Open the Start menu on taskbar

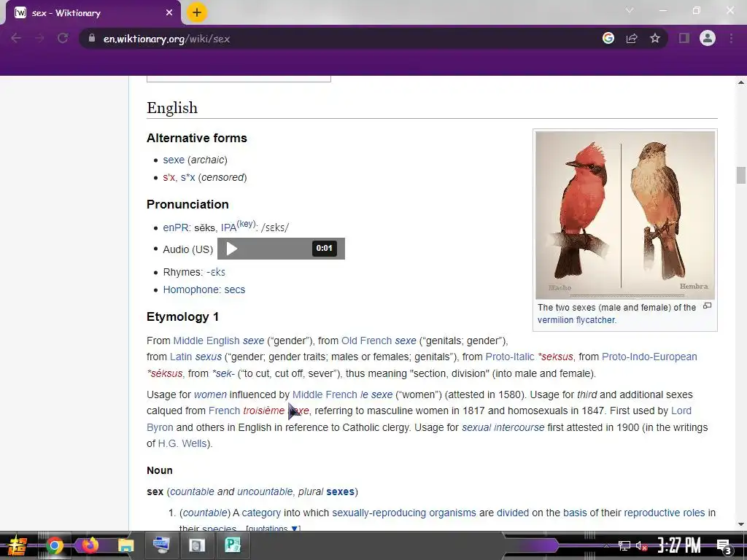18,545
